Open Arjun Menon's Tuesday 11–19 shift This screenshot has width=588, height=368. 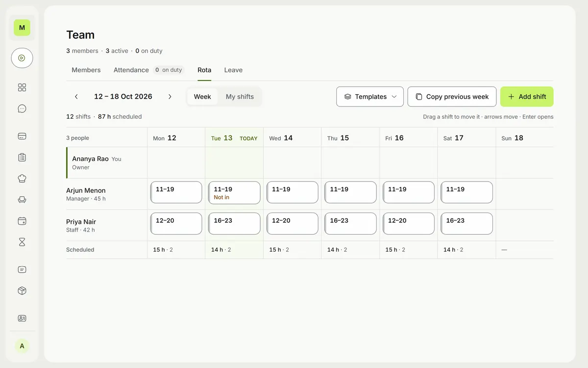pos(234,192)
